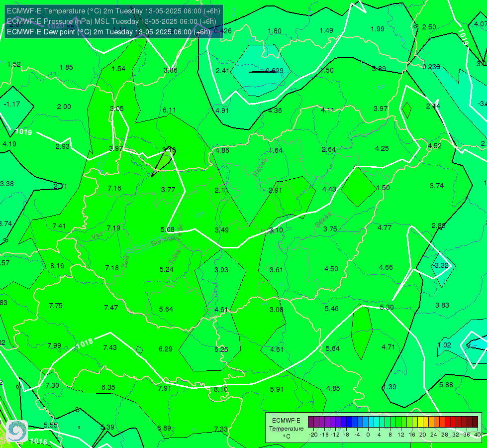Screen dimensions: 487x448
Task: Click the dew point value 4.91
Action: pos(222,111)
